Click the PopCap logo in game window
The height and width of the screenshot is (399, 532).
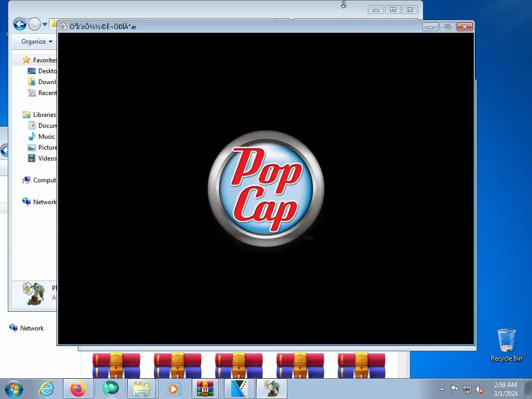pos(266,189)
